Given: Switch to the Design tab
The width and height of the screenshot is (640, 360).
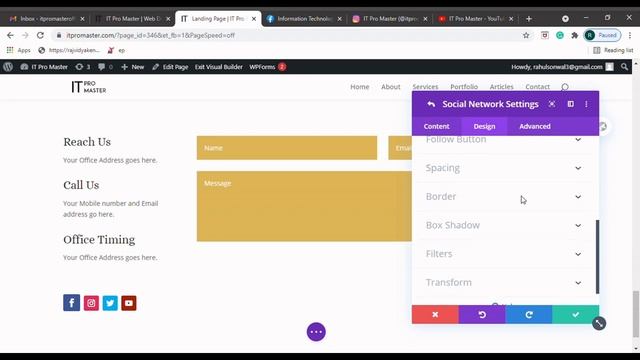Looking at the screenshot, I should [x=484, y=127].
